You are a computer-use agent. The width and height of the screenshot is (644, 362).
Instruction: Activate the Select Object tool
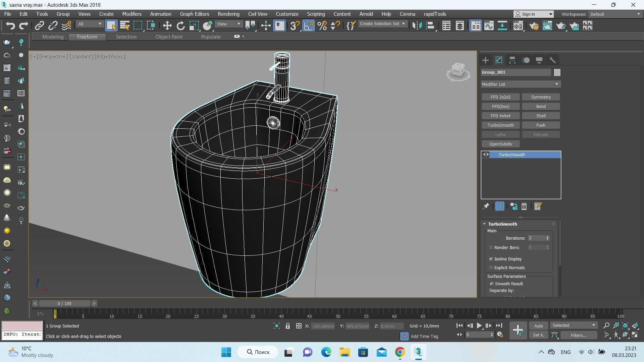[x=111, y=26]
